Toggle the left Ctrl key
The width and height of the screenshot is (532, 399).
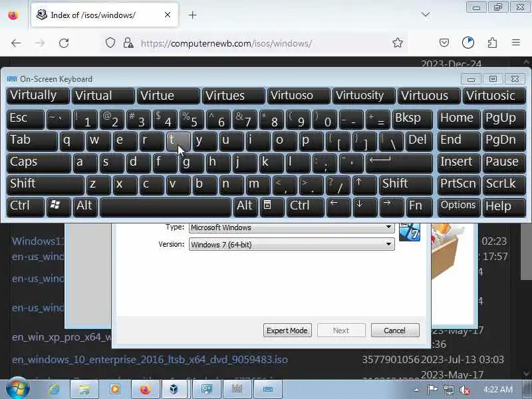tap(25, 207)
